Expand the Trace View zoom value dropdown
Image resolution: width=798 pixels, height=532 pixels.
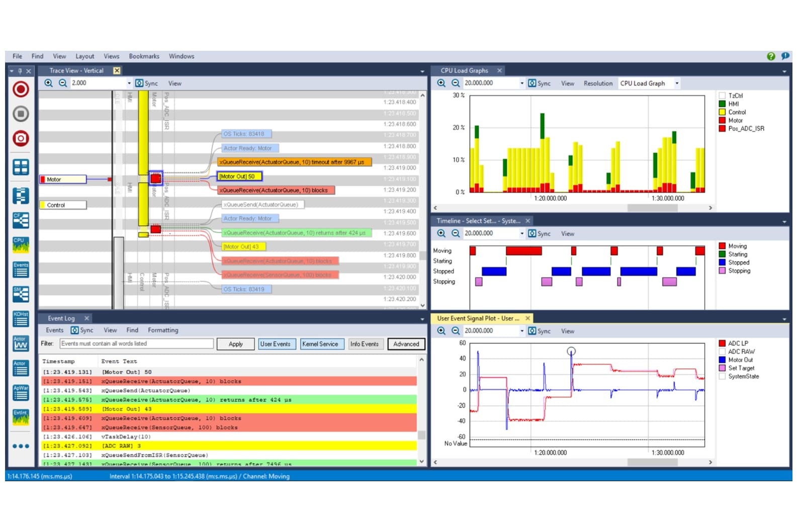click(129, 83)
